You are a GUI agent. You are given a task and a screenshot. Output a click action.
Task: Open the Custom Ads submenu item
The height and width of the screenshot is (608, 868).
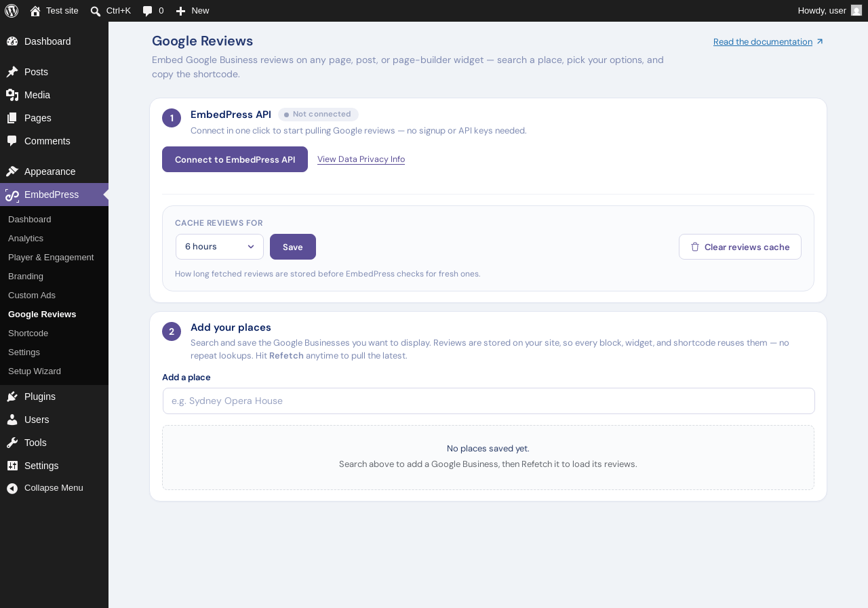[54, 296]
